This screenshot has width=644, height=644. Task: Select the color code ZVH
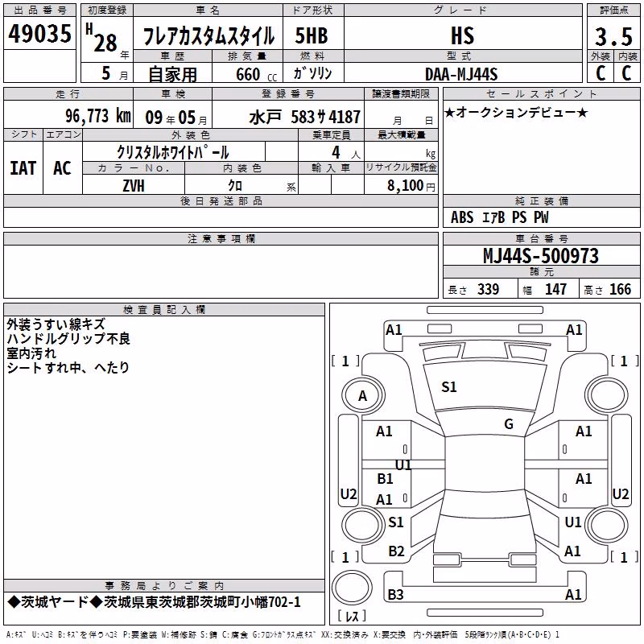[x=134, y=186]
